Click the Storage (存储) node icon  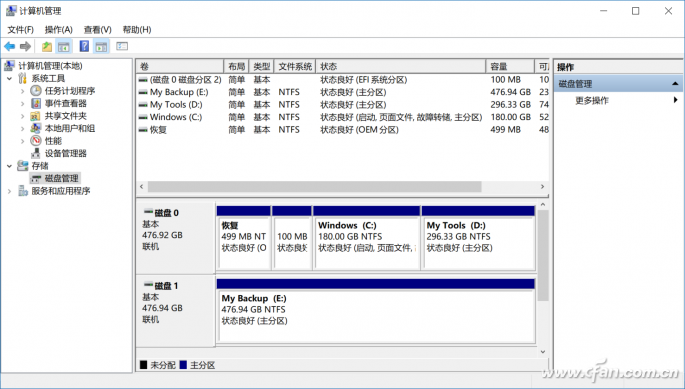pyautogui.click(x=23, y=166)
